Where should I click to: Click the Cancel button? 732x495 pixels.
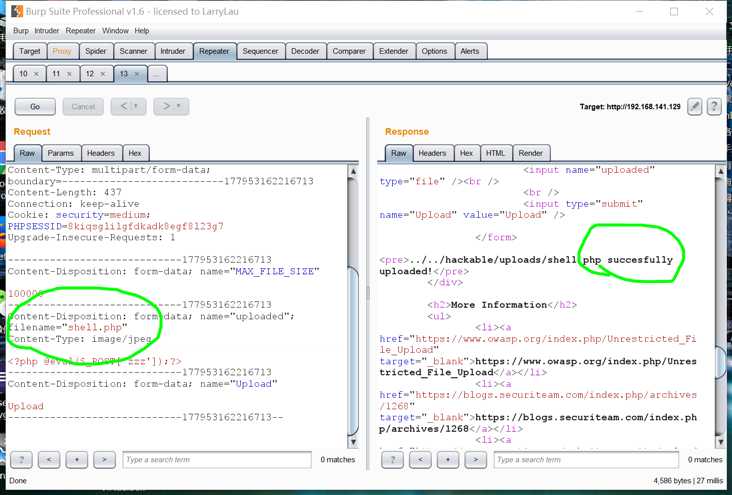83,106
